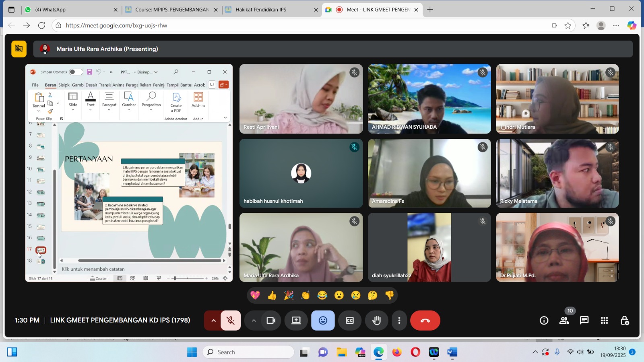Leave the call with red button

coord(425,321)
